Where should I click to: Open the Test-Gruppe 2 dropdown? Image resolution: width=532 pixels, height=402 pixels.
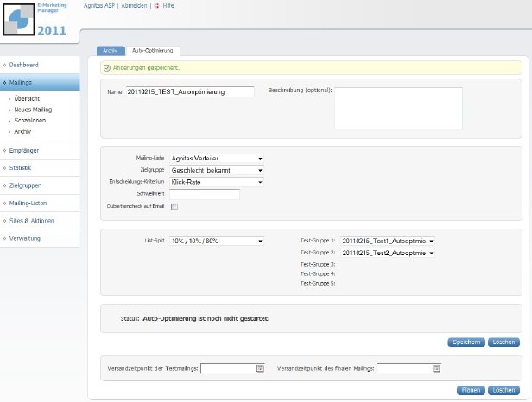(x=388, y=253)
